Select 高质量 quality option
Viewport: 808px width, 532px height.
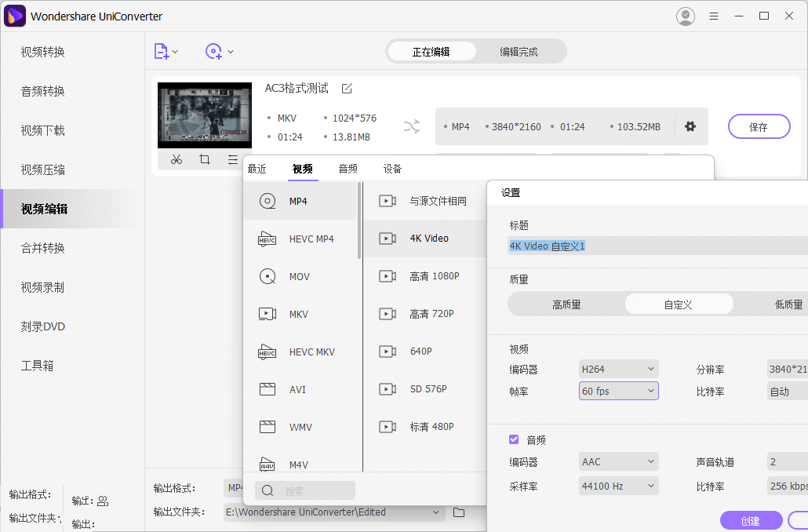(x=566, y=304)
